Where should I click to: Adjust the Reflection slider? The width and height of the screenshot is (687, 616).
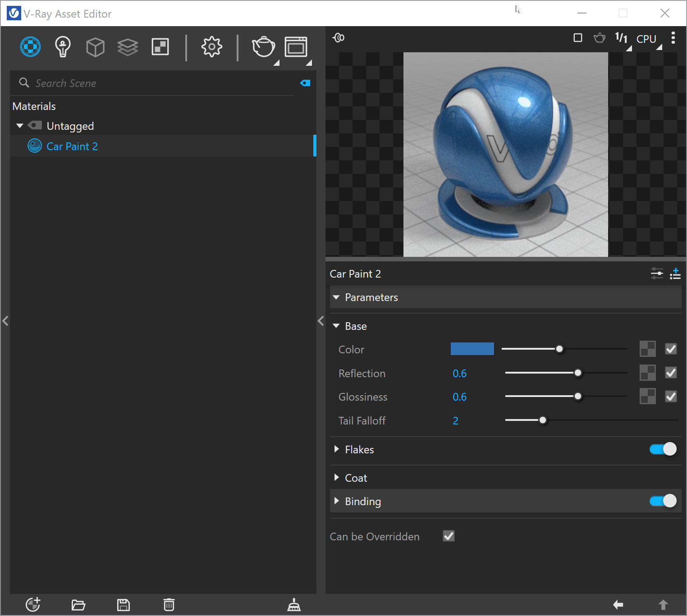click(x=566, y=373)
